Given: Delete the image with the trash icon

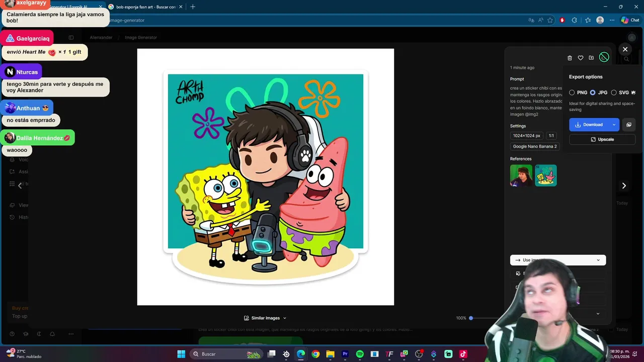Looking at the screenshot, I should (570, 58).
